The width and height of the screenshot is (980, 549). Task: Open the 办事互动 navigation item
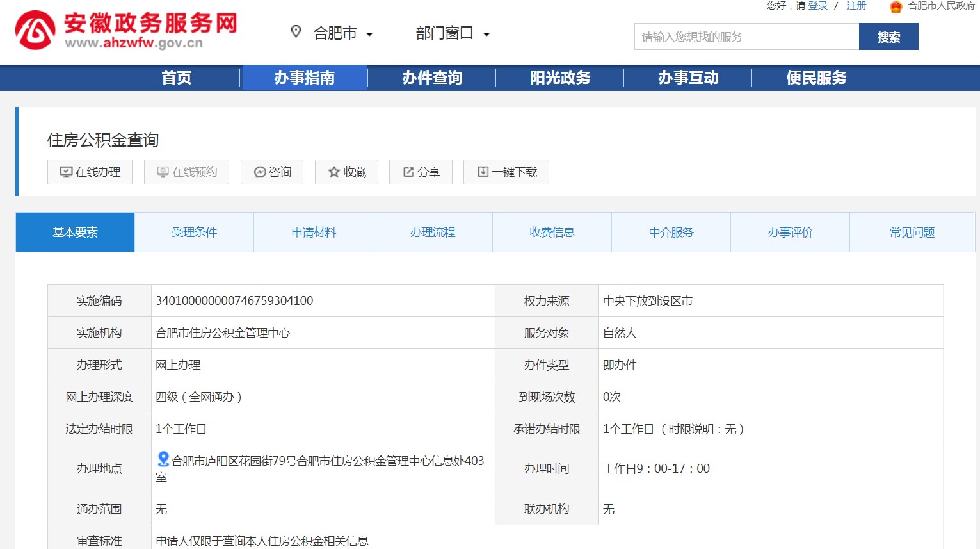pos(689,78)
